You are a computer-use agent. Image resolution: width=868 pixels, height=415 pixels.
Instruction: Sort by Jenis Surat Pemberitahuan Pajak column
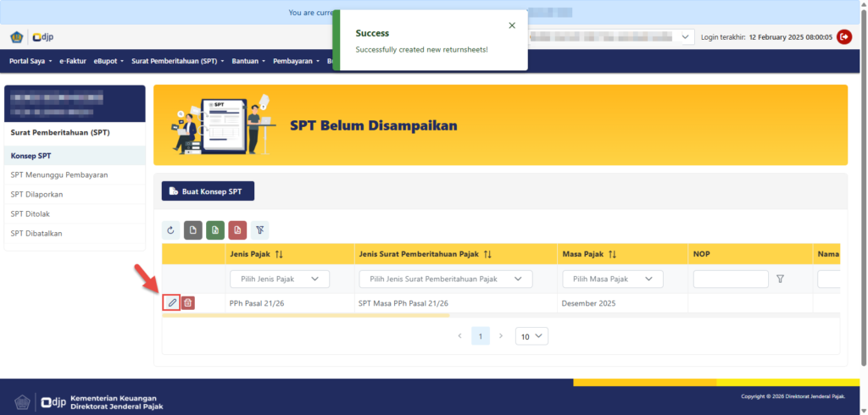pyautogui.click(x=487, y=254)
